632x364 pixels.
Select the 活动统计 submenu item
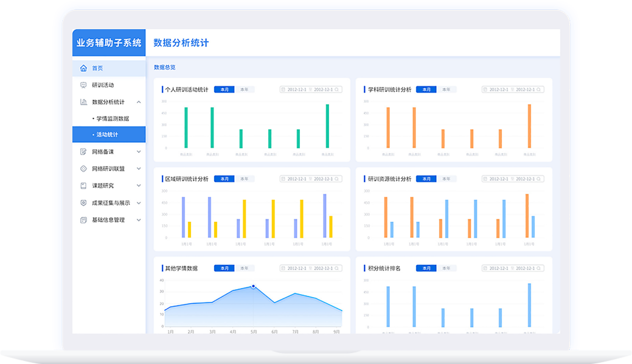pos(107,134)
